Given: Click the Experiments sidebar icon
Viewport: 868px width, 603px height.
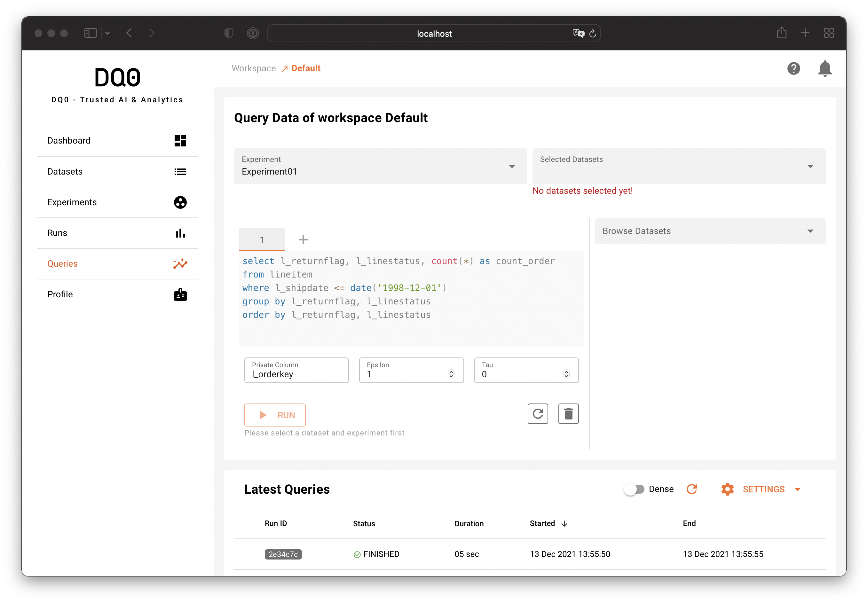Looking at the screenshot, I should (x=180, y=202).
